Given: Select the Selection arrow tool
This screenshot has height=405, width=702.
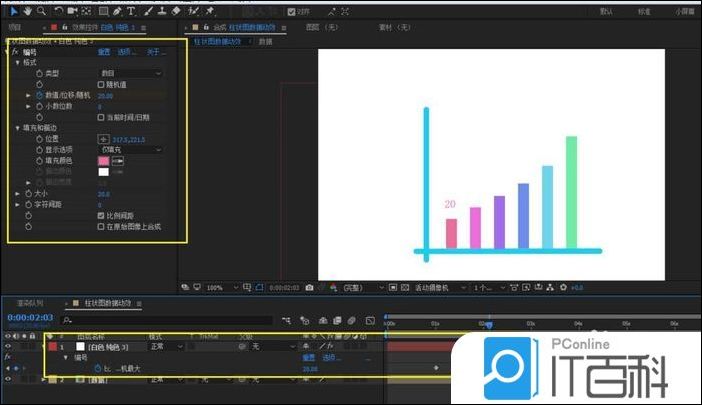Looking at the screenshot, I should (14, 11).
